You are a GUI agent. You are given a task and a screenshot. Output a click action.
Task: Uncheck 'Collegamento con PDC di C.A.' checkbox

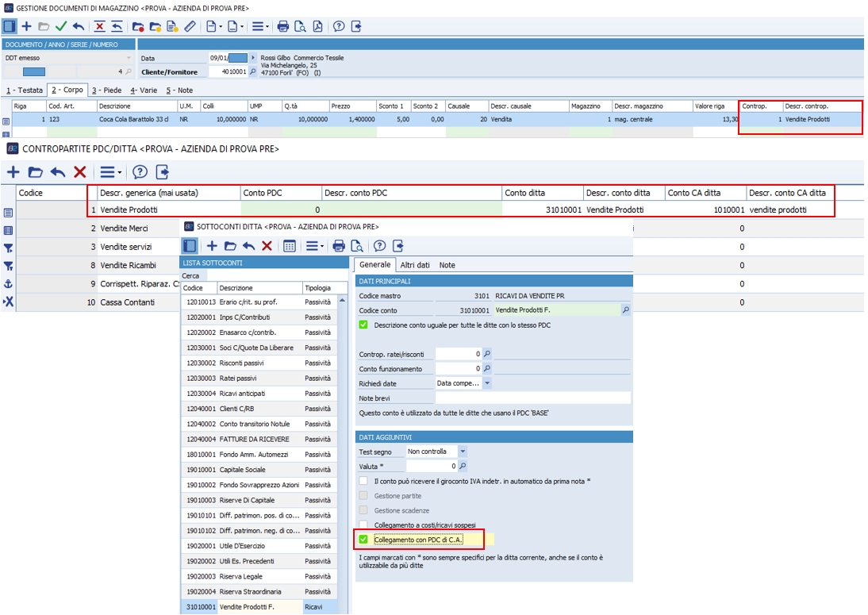(364, 540)
